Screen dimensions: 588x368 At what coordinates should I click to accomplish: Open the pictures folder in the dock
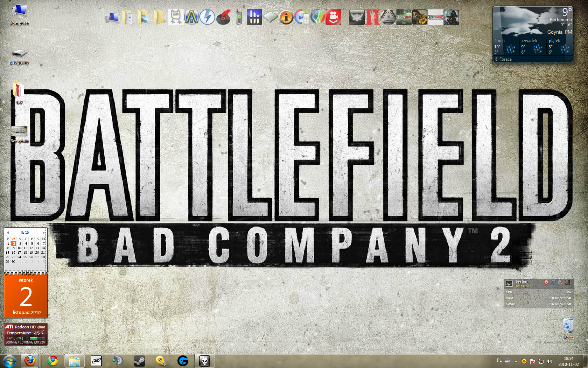[x=143, y=17]
